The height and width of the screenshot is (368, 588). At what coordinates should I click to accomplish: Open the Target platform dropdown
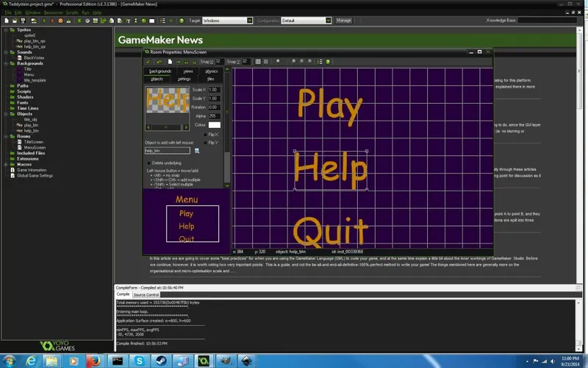click(x=249, y=21)
